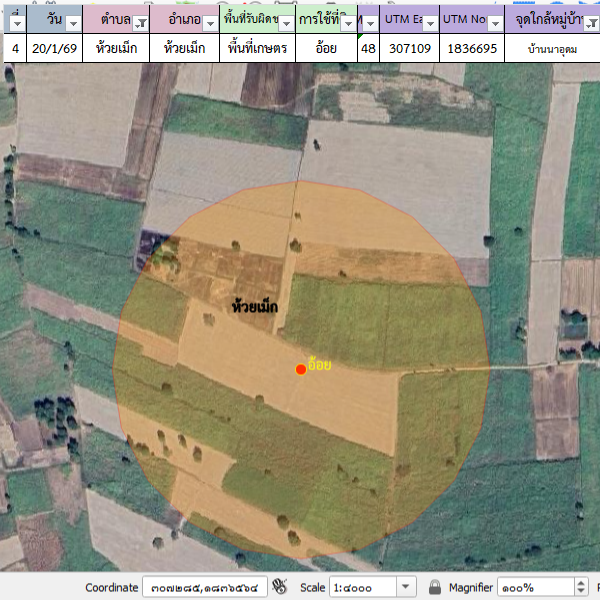Image resolution: width=600 pixels, height=600 pixels.
Task: Select cell with UTM value 1836695
Action: tap(471, 48)
